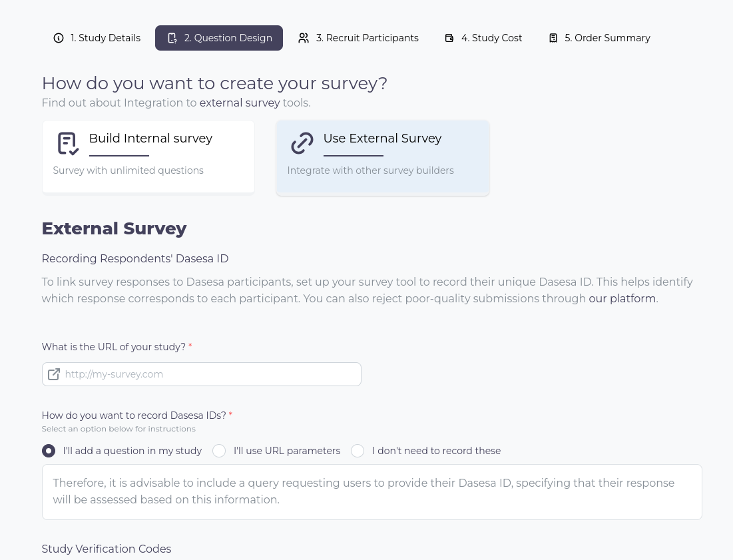Screen dimensions: 733x560
Task: Select "I'll use URL parameters" option
Action: click(219, 451)
